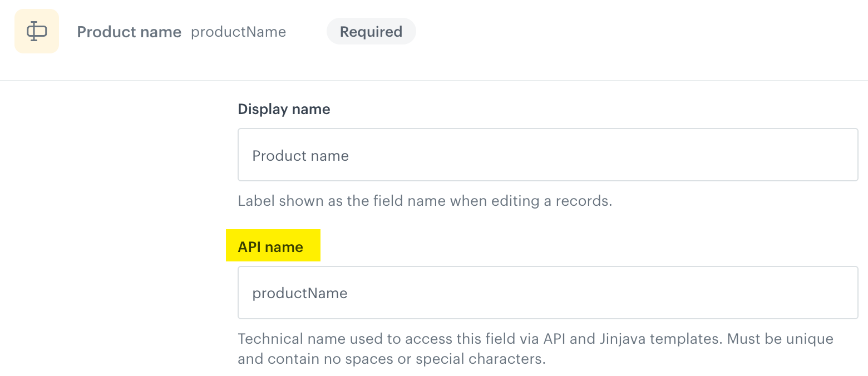The width and height of the screenshot is (868, 376).
Task: Click the API name input containing productName
Action: point(548,293)
